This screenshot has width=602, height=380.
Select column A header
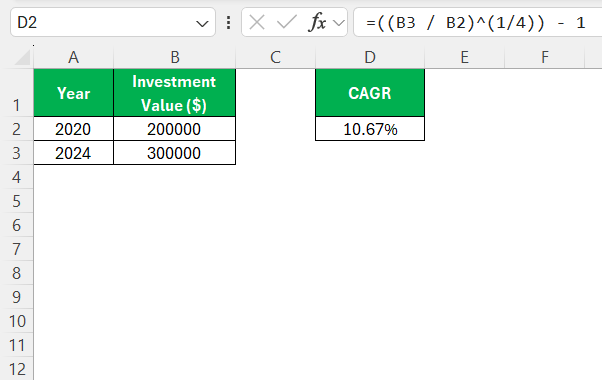73,58
